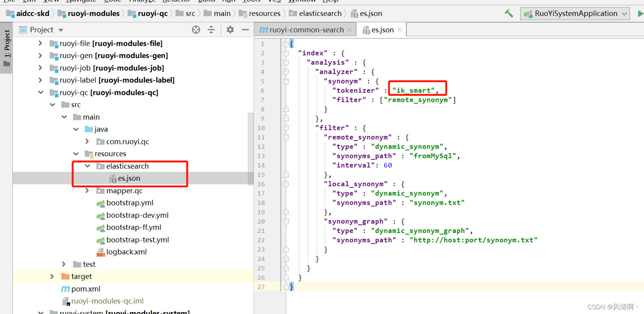644x314 pixels.
Task: Collapse the main folder node
Action: (64, 117)
